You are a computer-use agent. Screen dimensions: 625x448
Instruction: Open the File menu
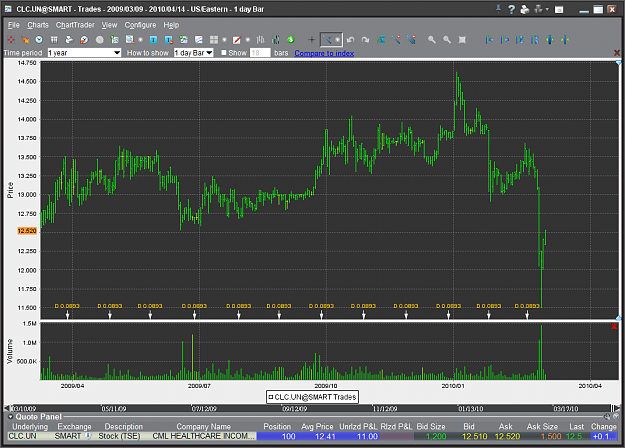(14, 25)
